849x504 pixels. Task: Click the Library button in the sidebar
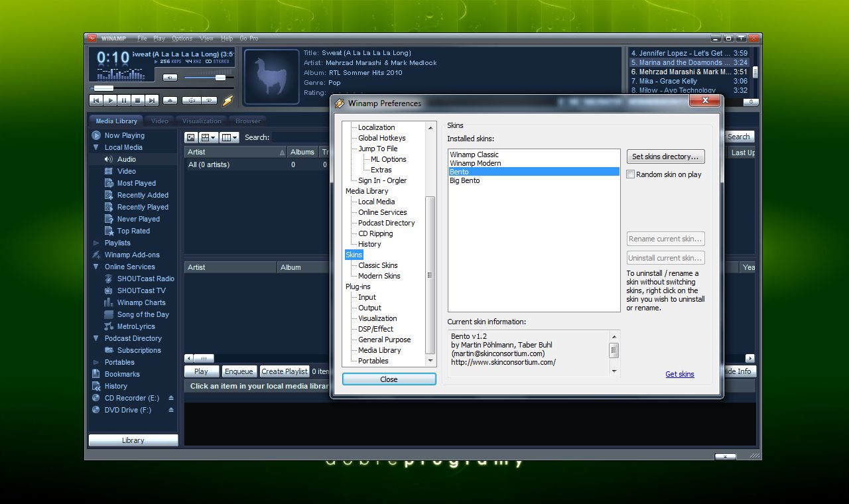tap(133, 440)
